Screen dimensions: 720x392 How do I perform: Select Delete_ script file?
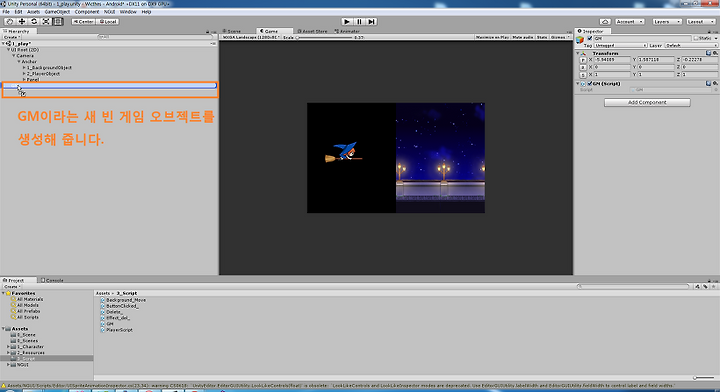click(x=112, y=312)
